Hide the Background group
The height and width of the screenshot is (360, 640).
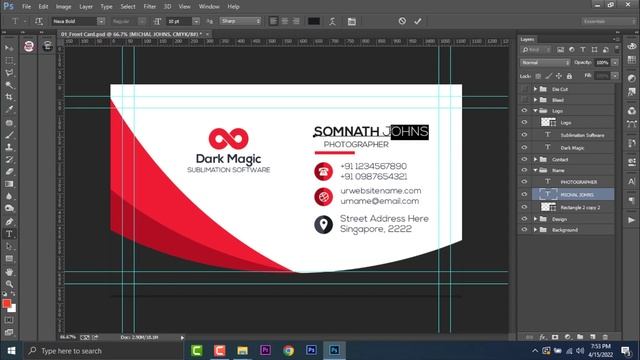click(x=524, y=230)
